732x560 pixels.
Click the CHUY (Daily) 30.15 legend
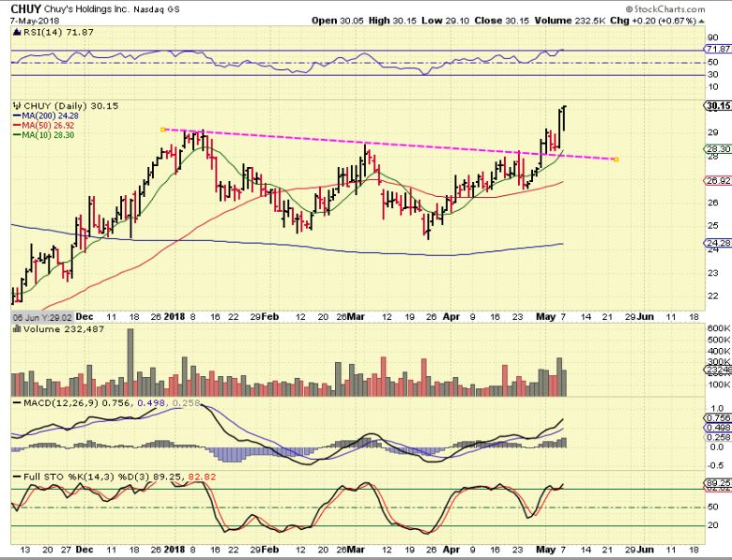pos(71,106)
